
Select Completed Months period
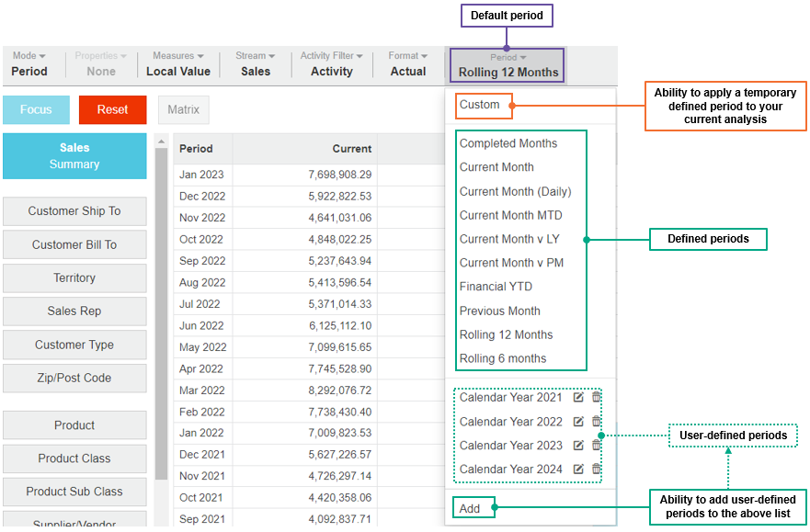click(508, 143)
